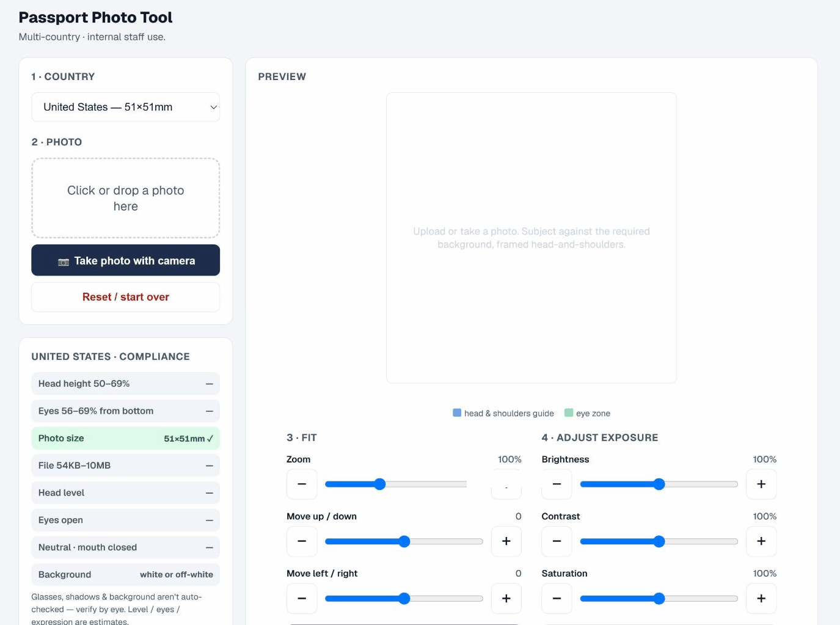Adjust the Brightness slider
This screenshot has height=625, width=840.
tap(659, 484)
